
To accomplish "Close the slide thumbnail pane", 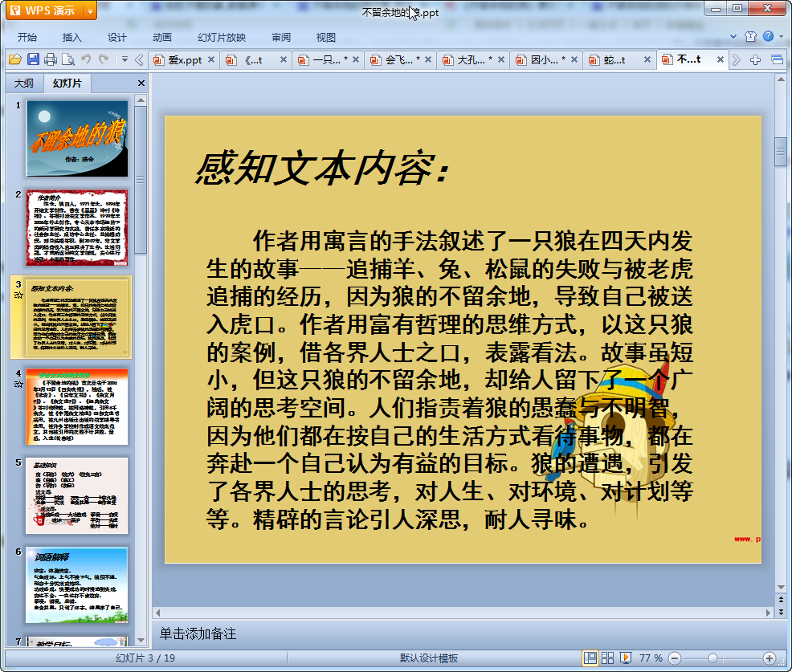I will (x=141, y=83).
